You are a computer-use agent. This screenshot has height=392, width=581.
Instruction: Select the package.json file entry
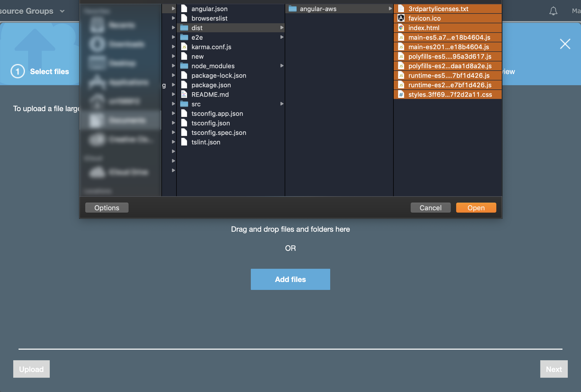(211, 85)
